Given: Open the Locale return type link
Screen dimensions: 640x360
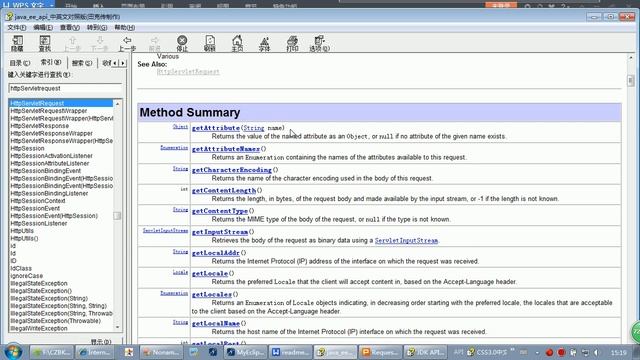Looking at the screenshot, I should pos(180,272).
